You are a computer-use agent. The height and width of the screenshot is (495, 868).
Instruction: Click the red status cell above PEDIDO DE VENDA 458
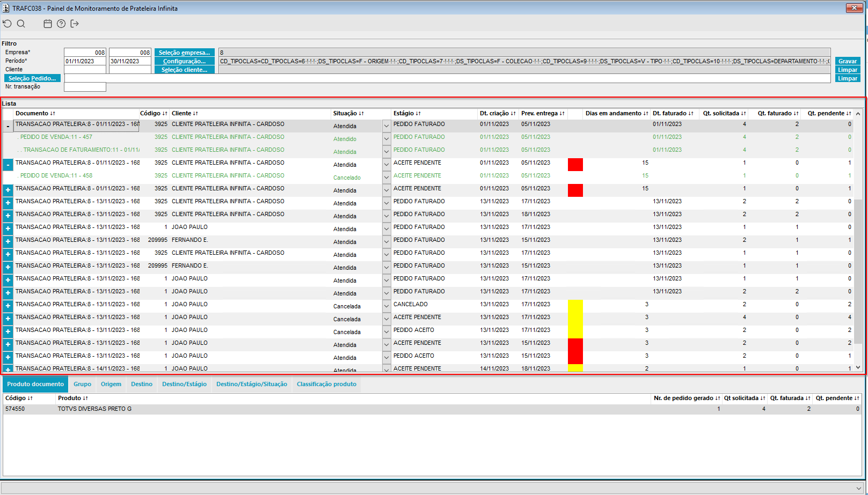pyautogui.click(x=575, y=165)
